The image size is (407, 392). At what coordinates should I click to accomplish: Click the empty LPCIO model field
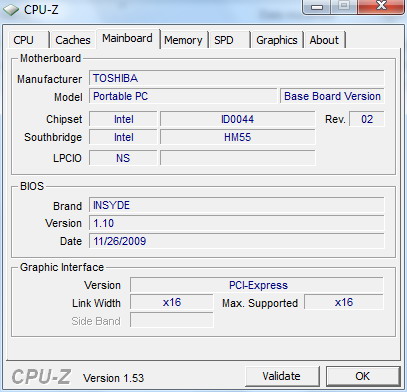[x=237, y=158]
